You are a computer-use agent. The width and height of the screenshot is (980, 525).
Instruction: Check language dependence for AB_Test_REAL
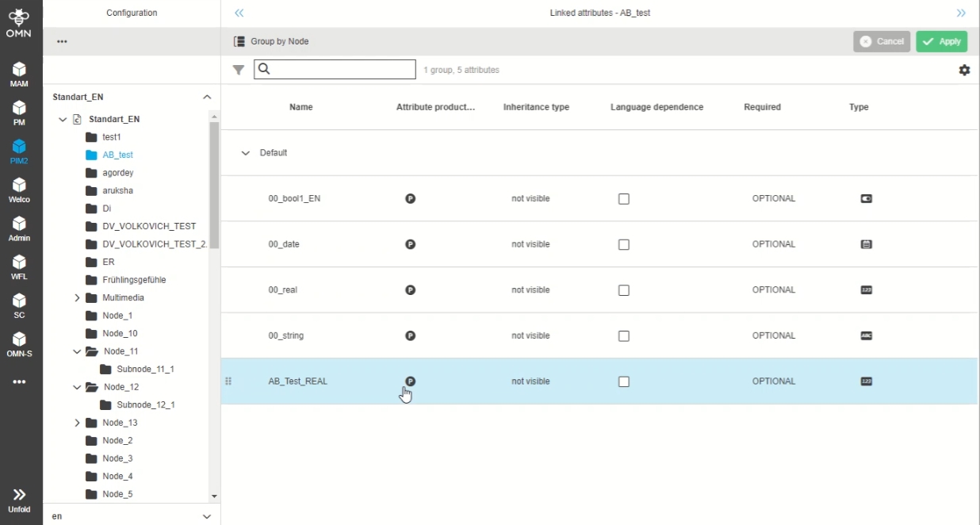(x=624, y=381)
